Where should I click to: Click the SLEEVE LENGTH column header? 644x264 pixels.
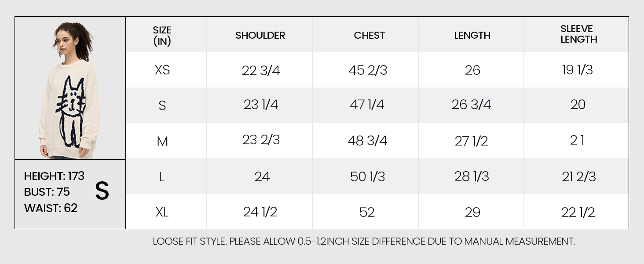(x=578, y=34)
